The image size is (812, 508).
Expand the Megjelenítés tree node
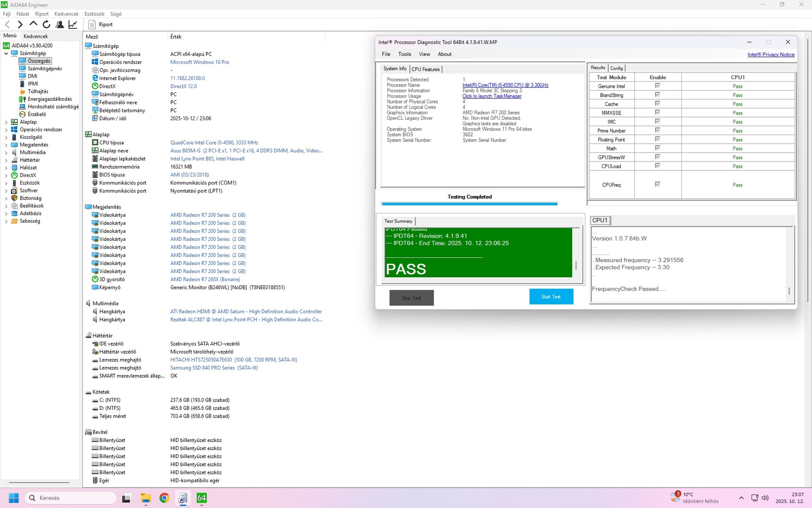(x=6, y=145)
